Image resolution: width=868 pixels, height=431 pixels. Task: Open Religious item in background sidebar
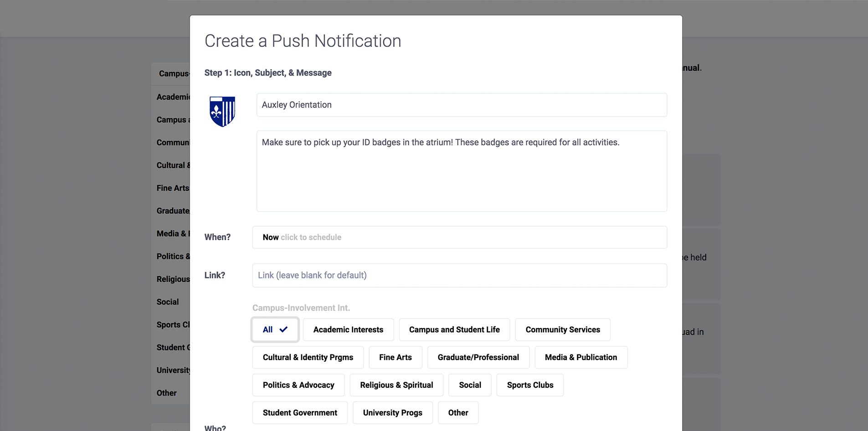173,279
